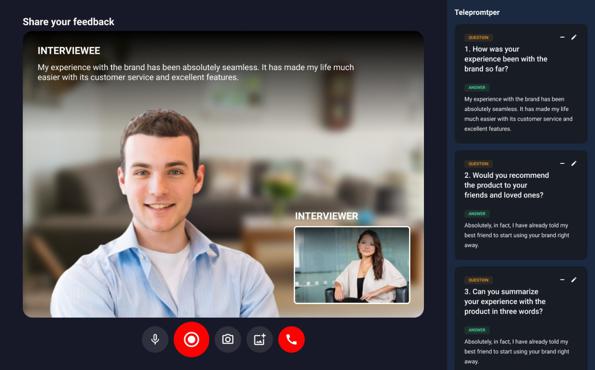The width and height of the screenshot is (595, 370).
Task: Select question 1 about brand experience
Action: click(505, 59)
